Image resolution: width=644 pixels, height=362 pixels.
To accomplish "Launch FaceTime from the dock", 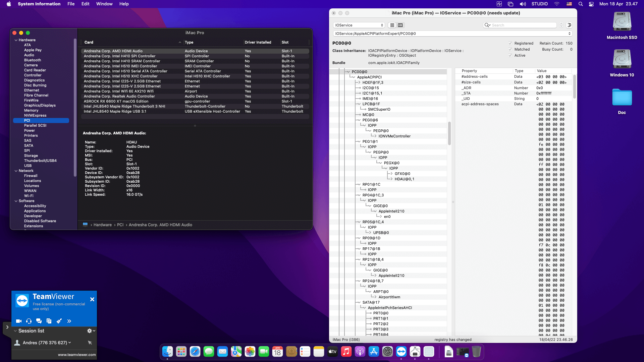I will tap(264, 352).
